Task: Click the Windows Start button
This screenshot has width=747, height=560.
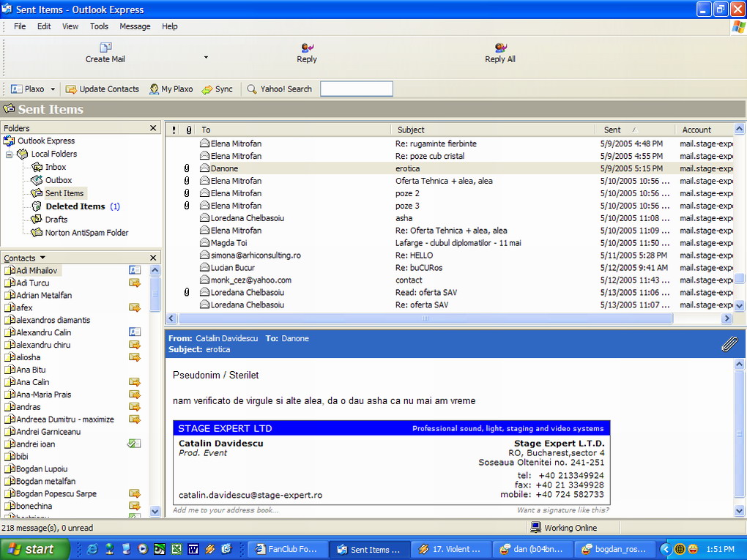Action: [34, 549]
